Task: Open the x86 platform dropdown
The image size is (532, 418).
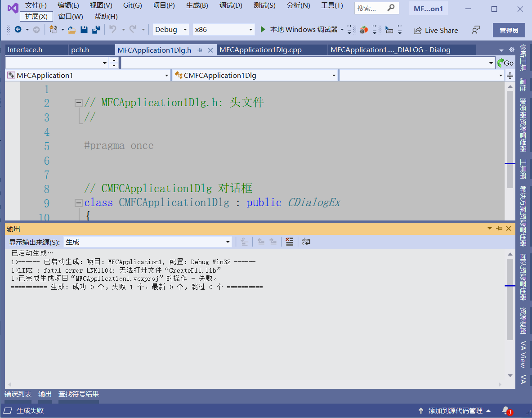Action: point(223,30)
